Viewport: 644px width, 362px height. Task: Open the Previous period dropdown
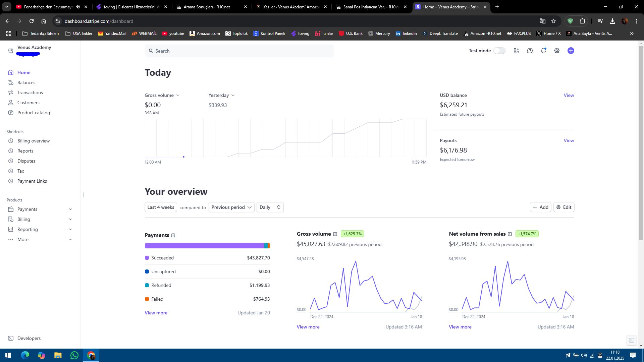231,207
